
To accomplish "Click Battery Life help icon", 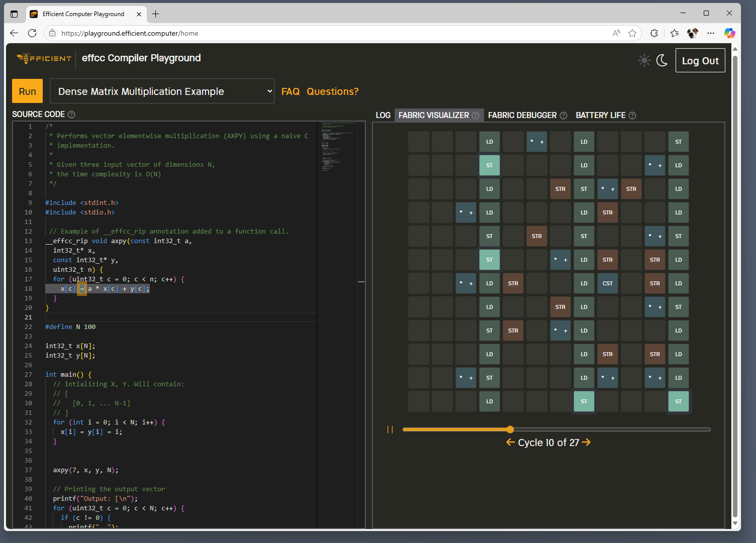I will coord(632,116).
